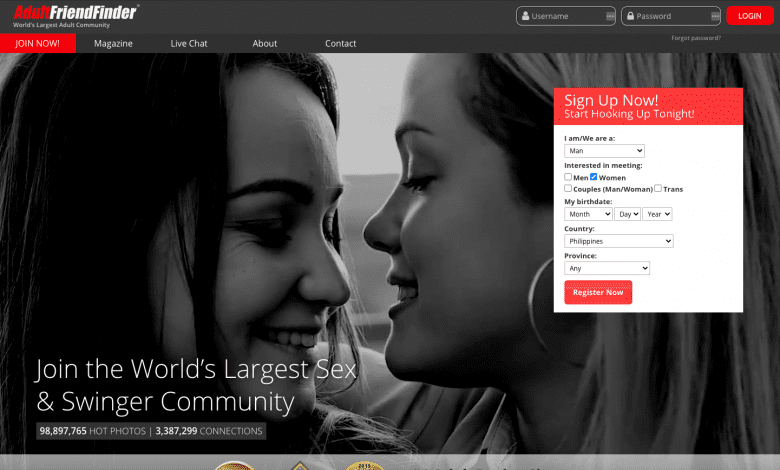Click the AdultFriendFinder logo
The image size is (780, 470).
click(76, 12)
